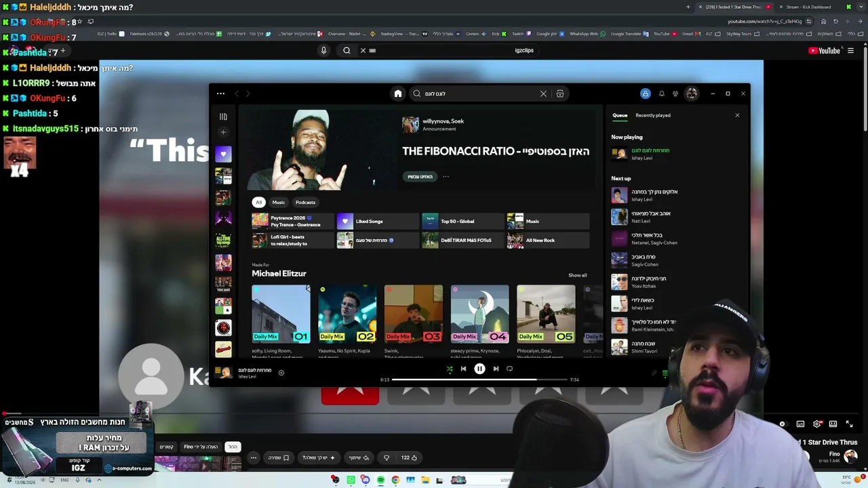Click the YouTube logo
This screenshot has height=488, width=868.
click(x=824, y=50)
